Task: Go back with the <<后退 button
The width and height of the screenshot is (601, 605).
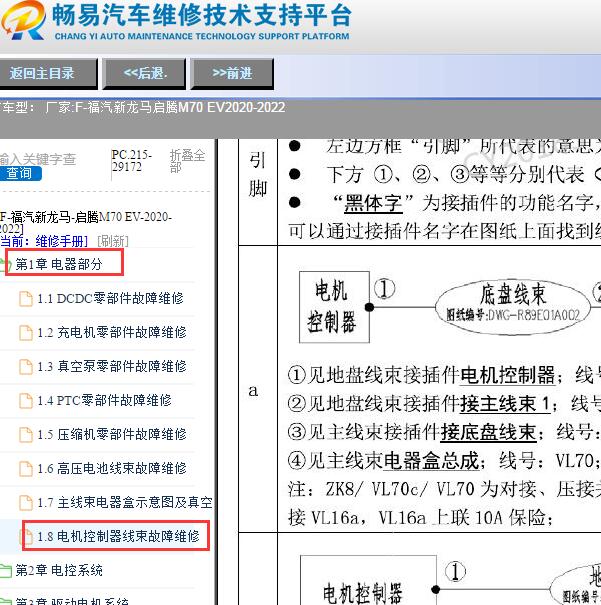Action: point(144,73)
